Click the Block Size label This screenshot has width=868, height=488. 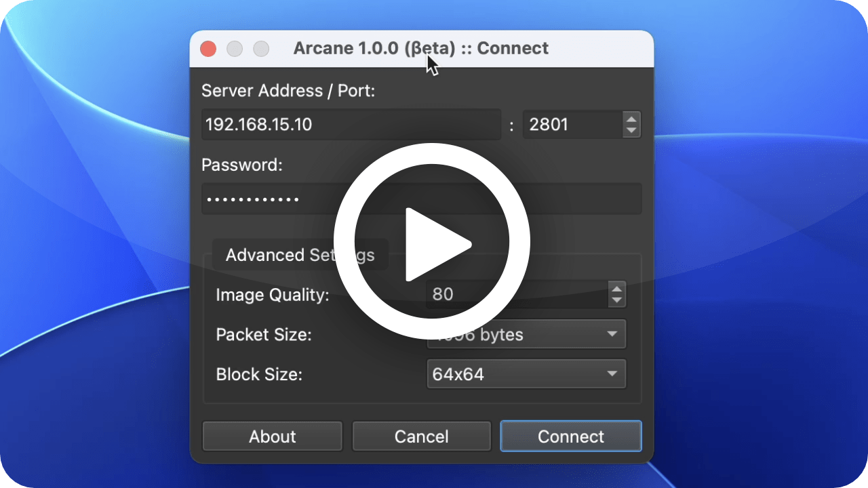259,374
